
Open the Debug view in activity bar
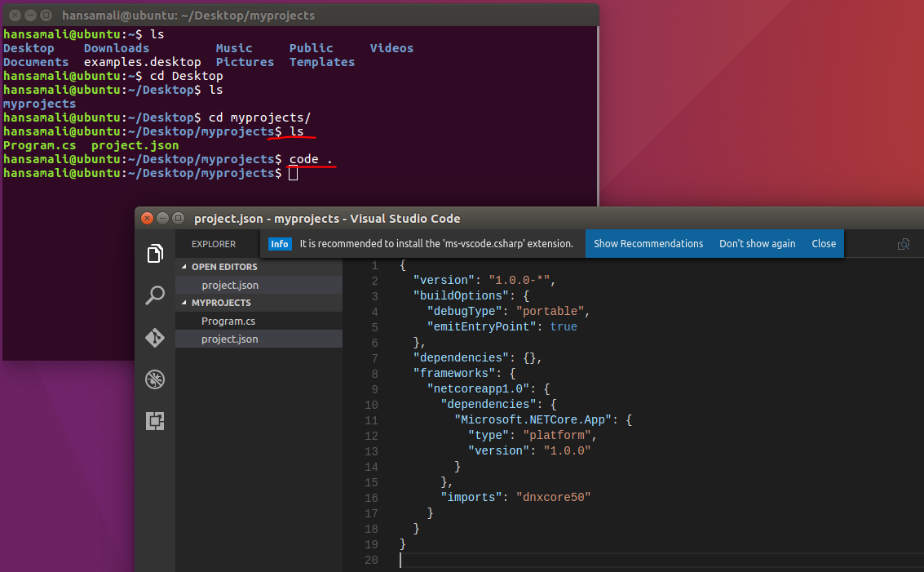(155, 379)
